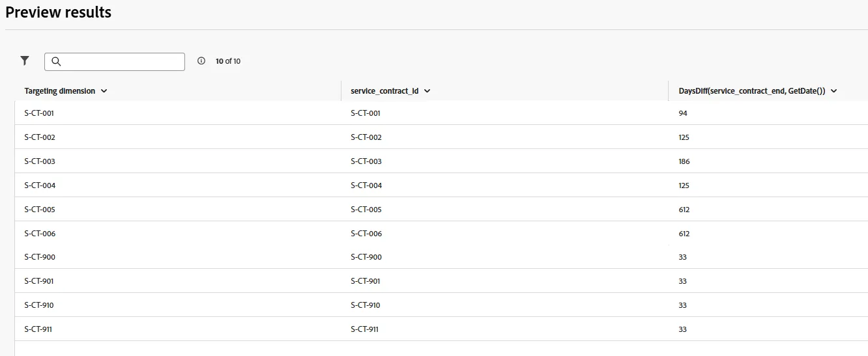
Task: Click S-CT-002 under the service_contract_id column
Action: (x=366, y=137)
